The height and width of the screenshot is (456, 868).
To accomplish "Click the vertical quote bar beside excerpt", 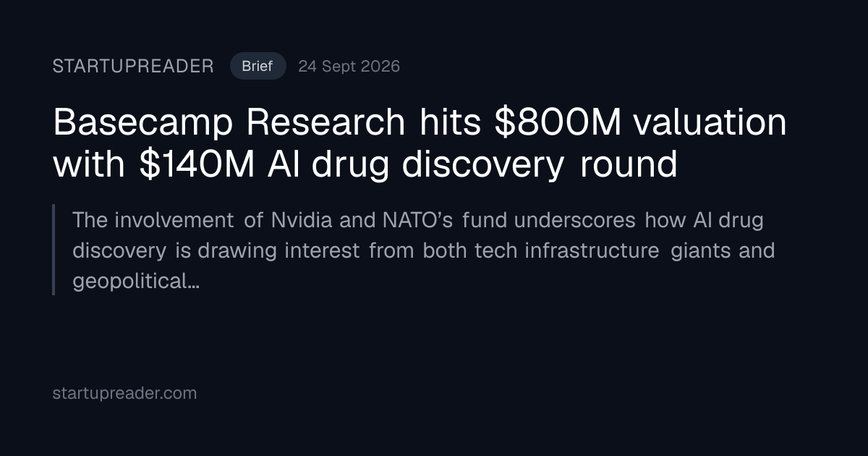I will pyautogui.click(x=54, y=250).
